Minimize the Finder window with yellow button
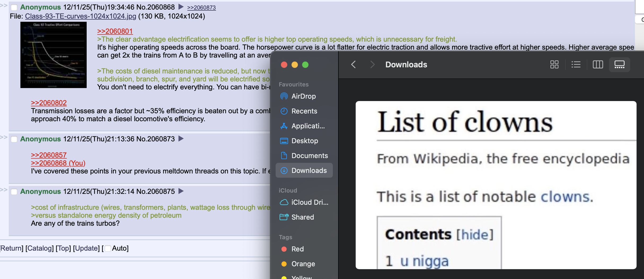644x279 pixels. coord(295,65)
